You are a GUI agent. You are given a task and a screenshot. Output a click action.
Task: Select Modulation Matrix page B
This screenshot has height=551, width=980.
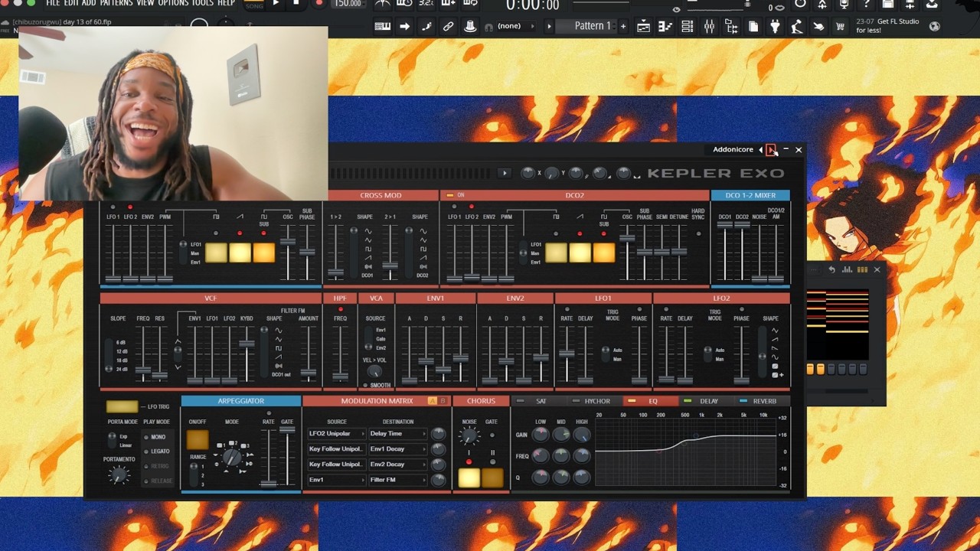click(x=443, y=401)
